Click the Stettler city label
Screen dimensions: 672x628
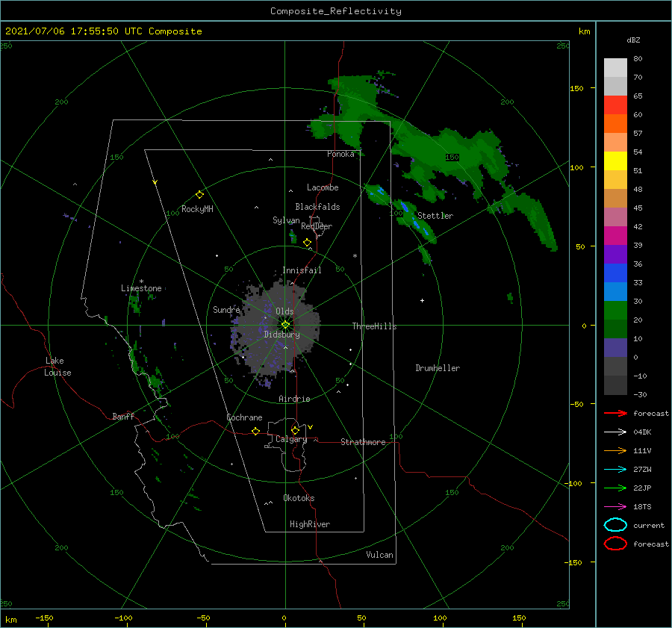[x=435, y=216]
